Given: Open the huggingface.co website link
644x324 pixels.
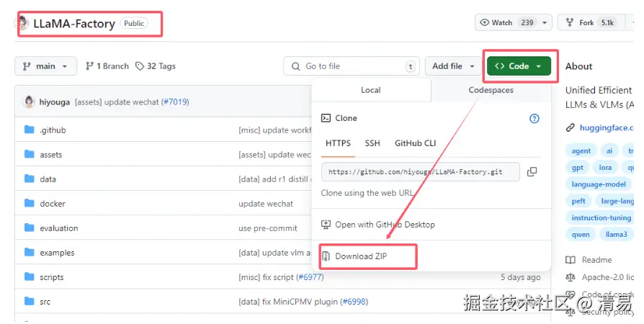Looking at the screenshot, I should coord(607,127).
